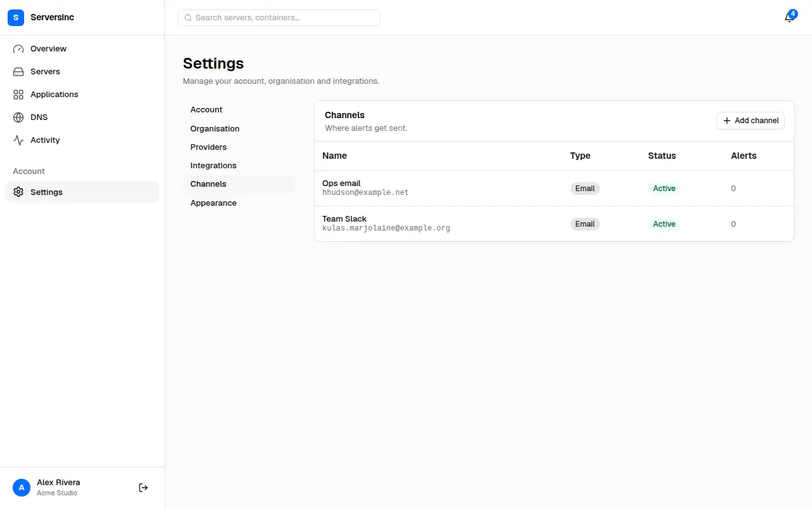Click the Settings gear icon
812x508 pixels.
[x=18, y=192]
